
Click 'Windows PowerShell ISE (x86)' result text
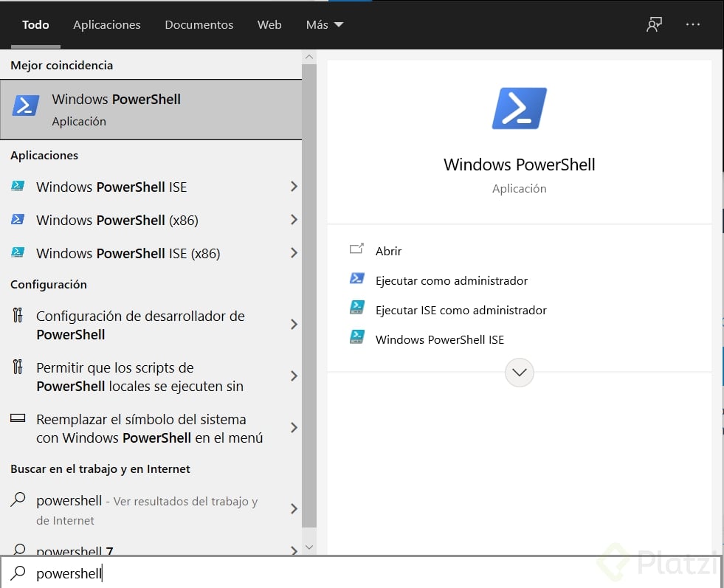(x=128, y=253)
